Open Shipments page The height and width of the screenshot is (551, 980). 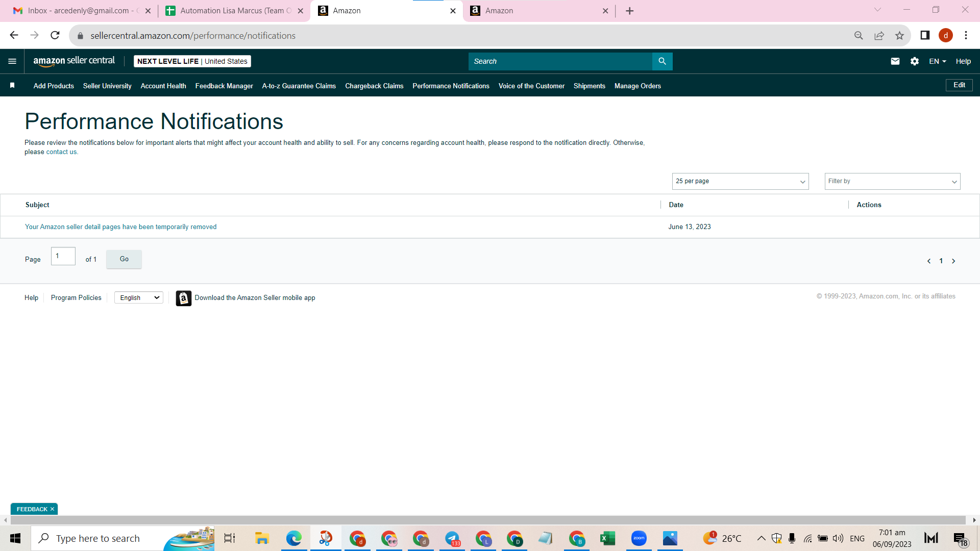click(x=590, y=86)
